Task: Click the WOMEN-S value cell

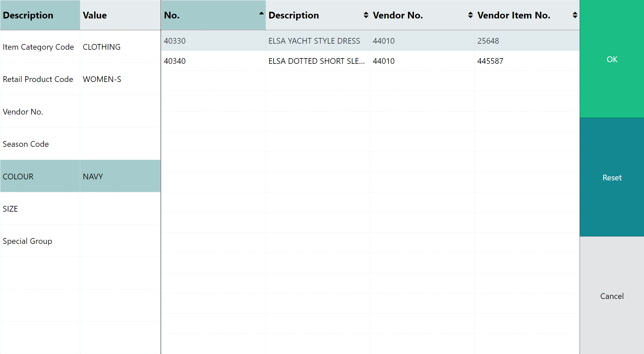Action: tap(120, 79)
